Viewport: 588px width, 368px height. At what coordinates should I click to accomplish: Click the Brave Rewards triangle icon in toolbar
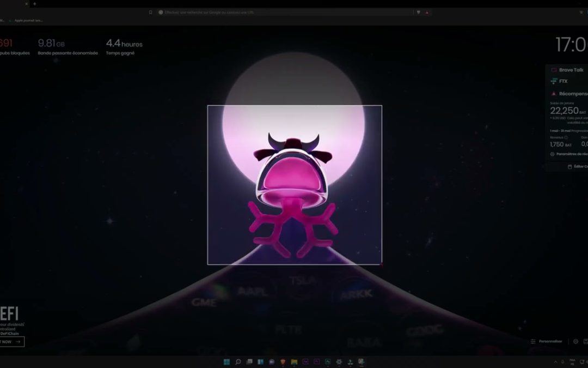click(x=427, y=13)
